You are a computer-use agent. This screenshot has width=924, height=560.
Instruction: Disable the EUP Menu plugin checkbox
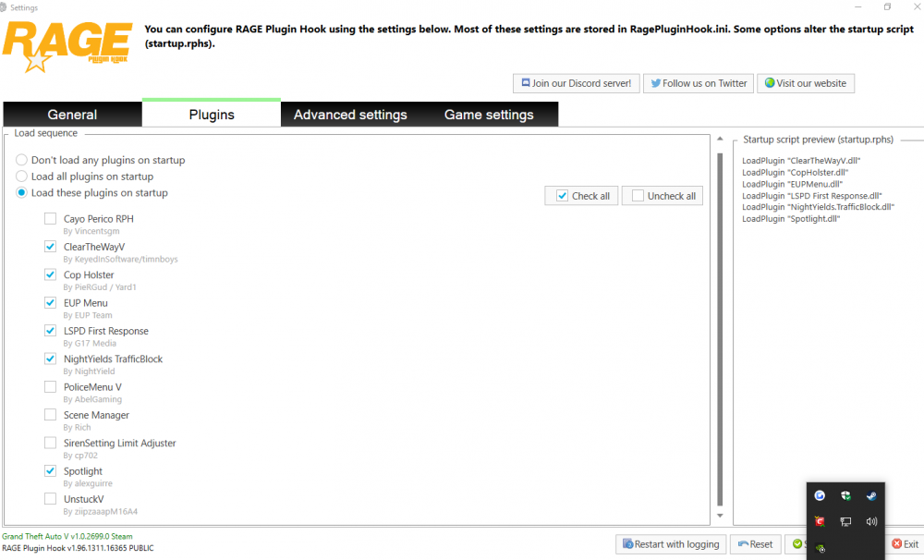51,302
